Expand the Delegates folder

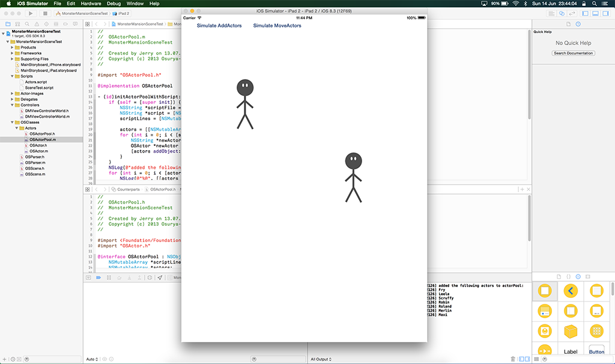(x=12, y=99)
